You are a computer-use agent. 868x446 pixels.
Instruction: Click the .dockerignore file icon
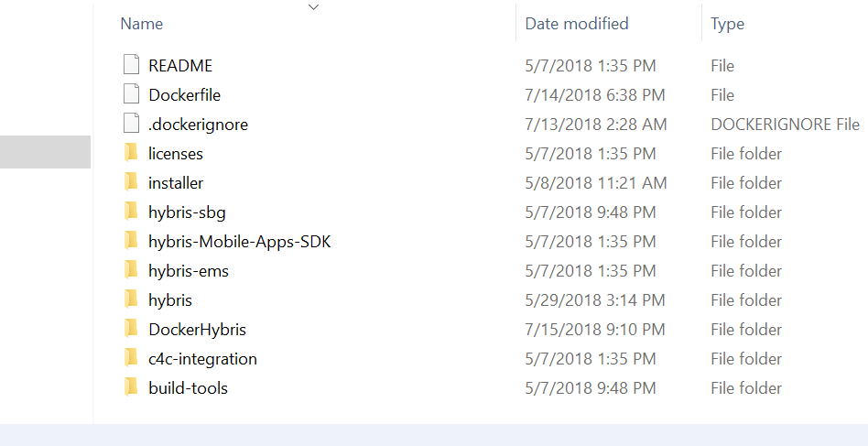(132, 125)
